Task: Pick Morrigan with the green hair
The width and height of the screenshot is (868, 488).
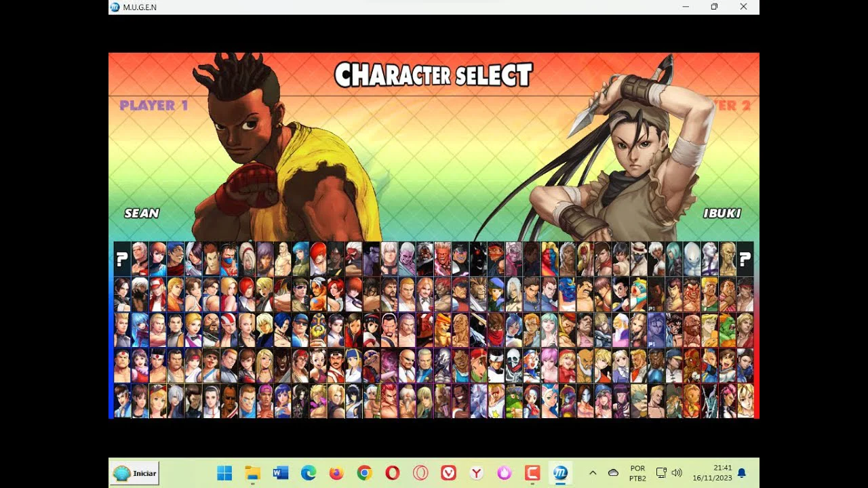Action: 549,330
